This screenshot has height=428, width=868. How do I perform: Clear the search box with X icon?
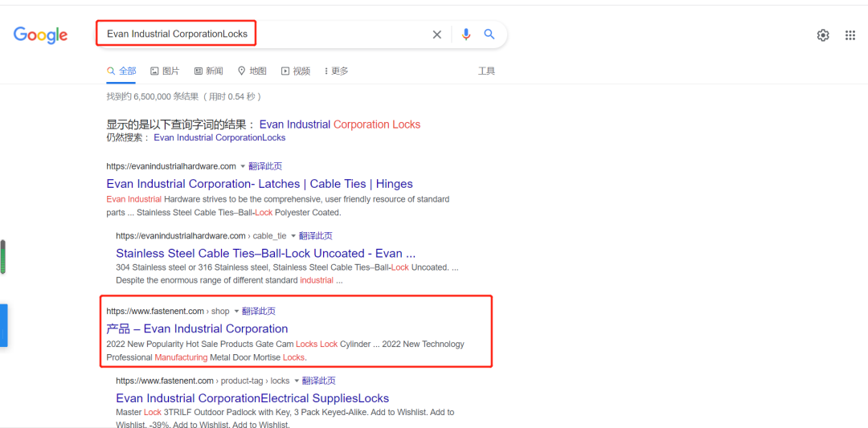pyautogui.click(x=436, y=35)
